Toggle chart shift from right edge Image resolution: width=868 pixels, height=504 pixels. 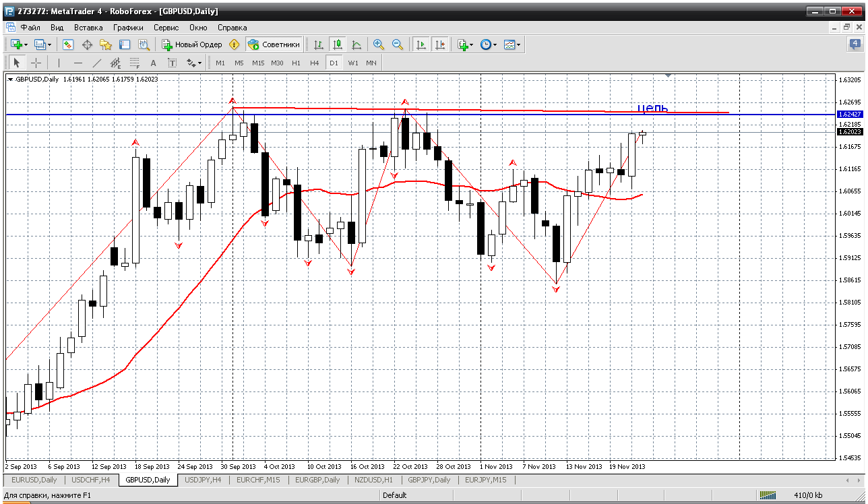tap(440, 44)
